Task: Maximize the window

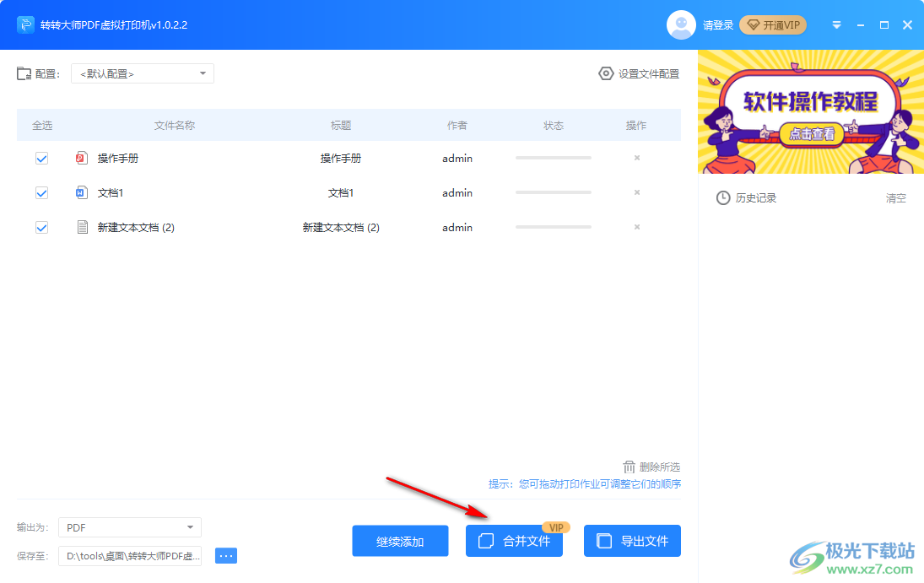Action: coord(884,24)
